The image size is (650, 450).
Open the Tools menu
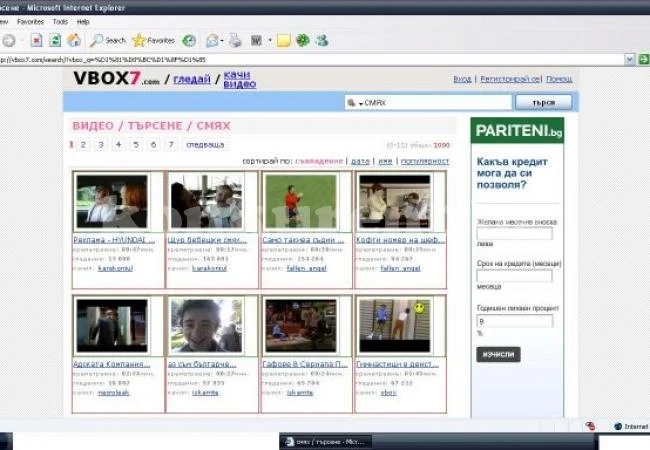(60, 22)
